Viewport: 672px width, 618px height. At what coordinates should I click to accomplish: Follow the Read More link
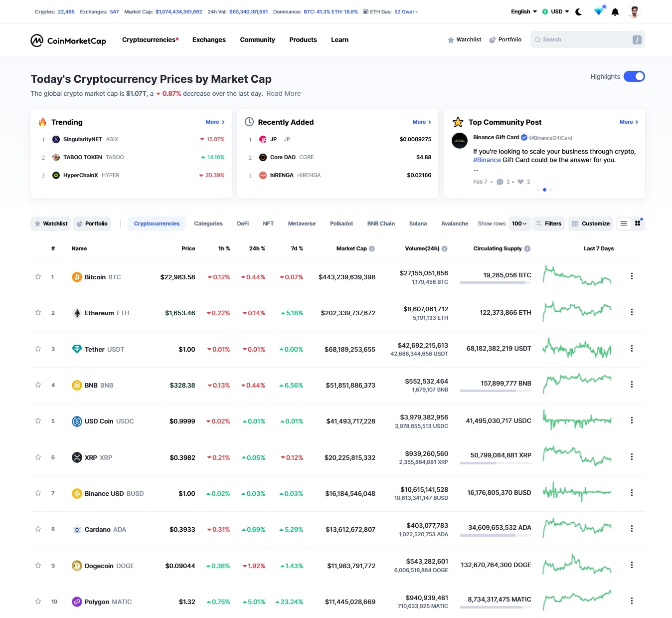(x=284, y=93)
